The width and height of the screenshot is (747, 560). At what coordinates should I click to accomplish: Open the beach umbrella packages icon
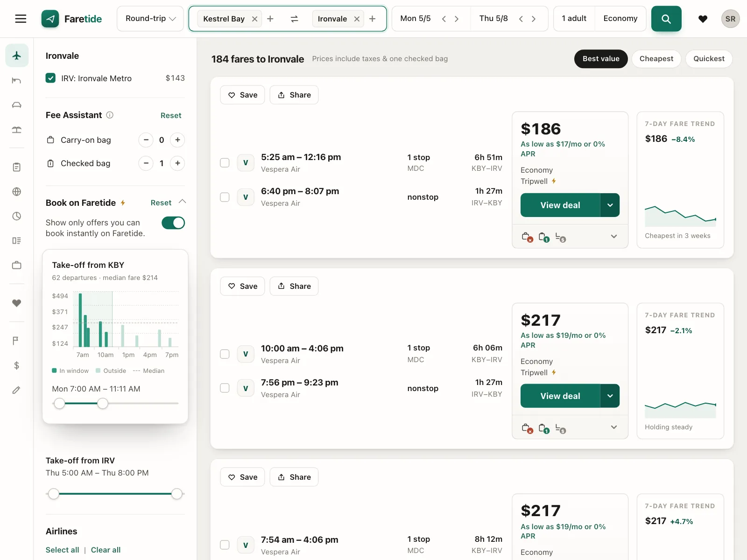click(17, 130)
